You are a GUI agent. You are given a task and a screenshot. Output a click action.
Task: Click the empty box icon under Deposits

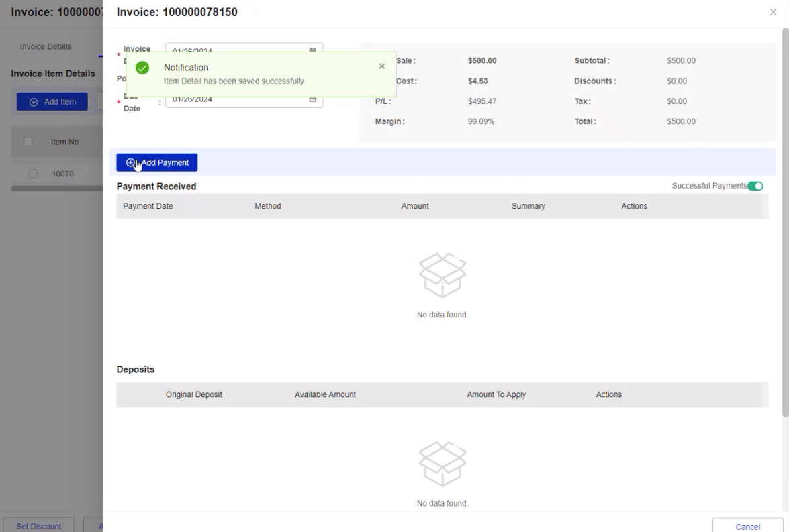click(x=443, y=464)
